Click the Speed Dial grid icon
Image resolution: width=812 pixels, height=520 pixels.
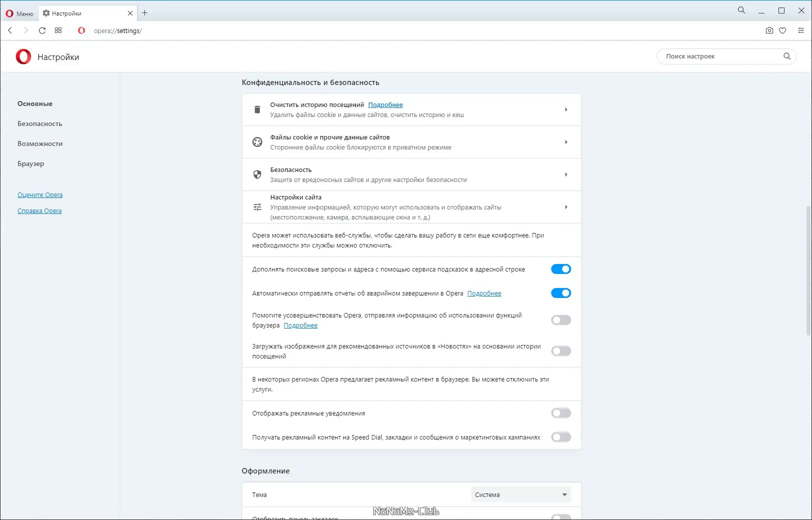click(x=58, y=30)
